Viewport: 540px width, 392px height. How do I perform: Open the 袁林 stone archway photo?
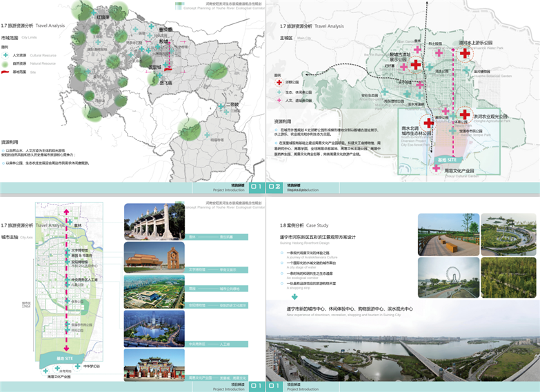pyautogui.click(x=154, y=221)
